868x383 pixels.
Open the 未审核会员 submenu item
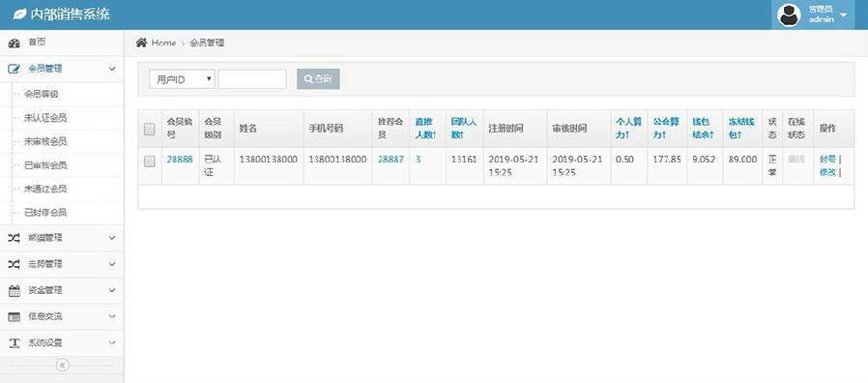tap(46, 142)
